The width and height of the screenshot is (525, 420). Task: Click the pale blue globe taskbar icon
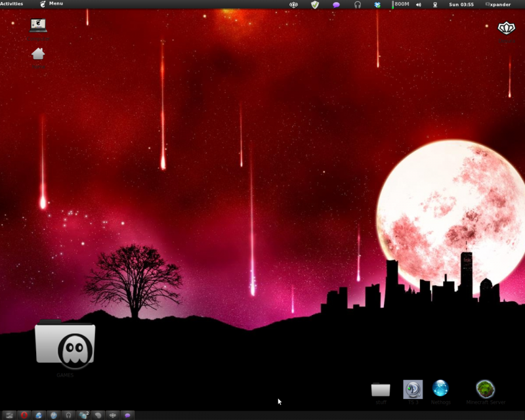point(53,415)
